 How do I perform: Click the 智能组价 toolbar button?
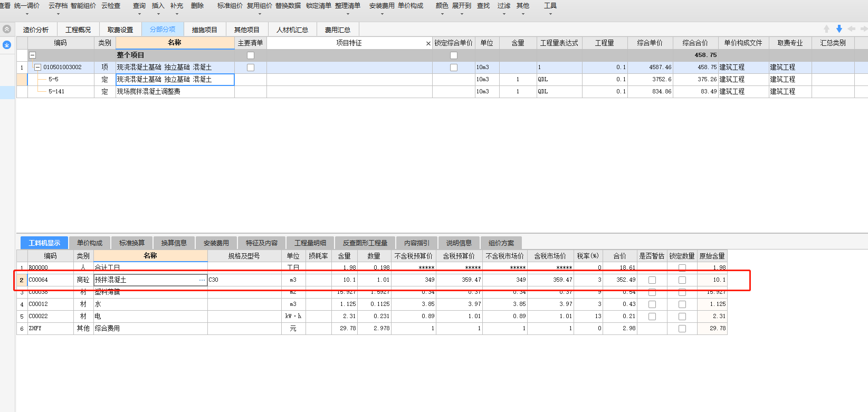(x=83, y=6)
